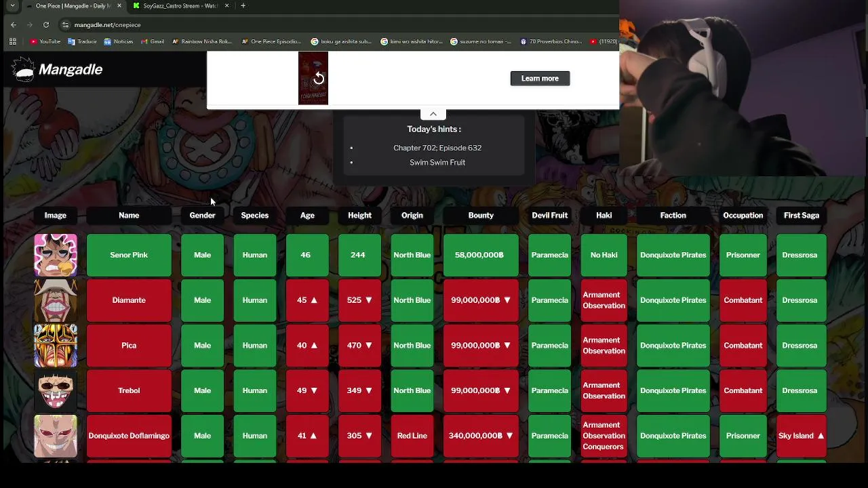Click the Swim Swim Fruit hint
The image size is (868, 488).
(437, 163)
